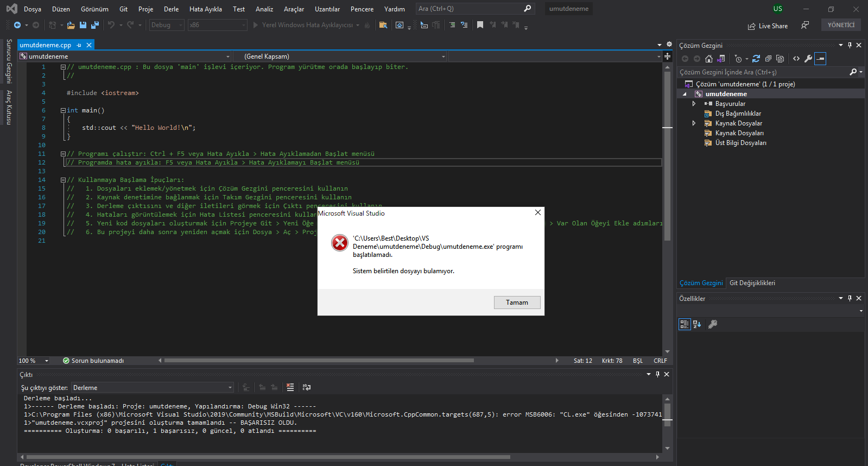
Task: Collapse the comment block at line 14
Action: point(63,180)
